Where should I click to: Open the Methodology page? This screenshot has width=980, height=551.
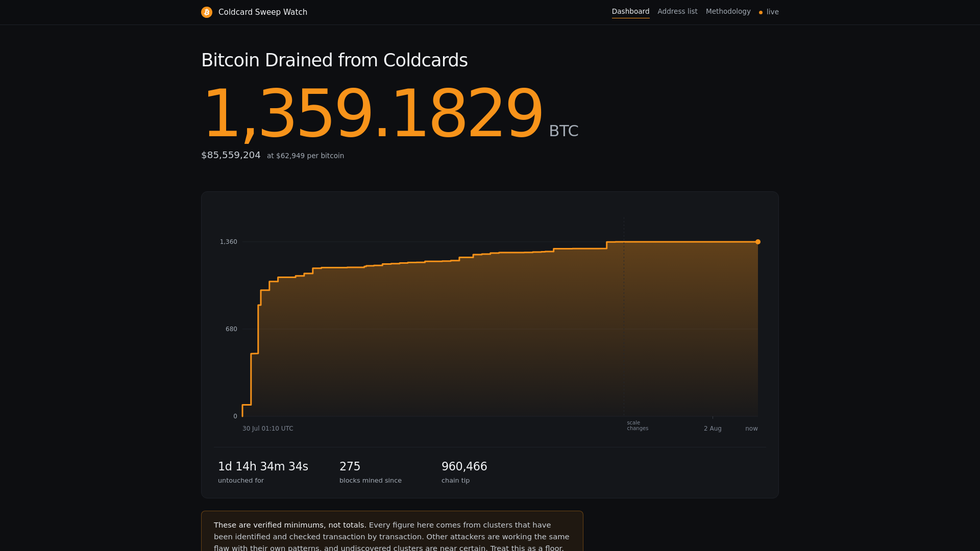pos(728,12)
